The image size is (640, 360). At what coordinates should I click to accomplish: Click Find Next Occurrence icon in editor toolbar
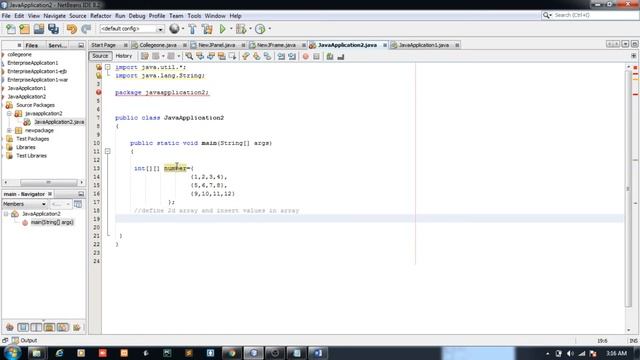tap(211, 56)
